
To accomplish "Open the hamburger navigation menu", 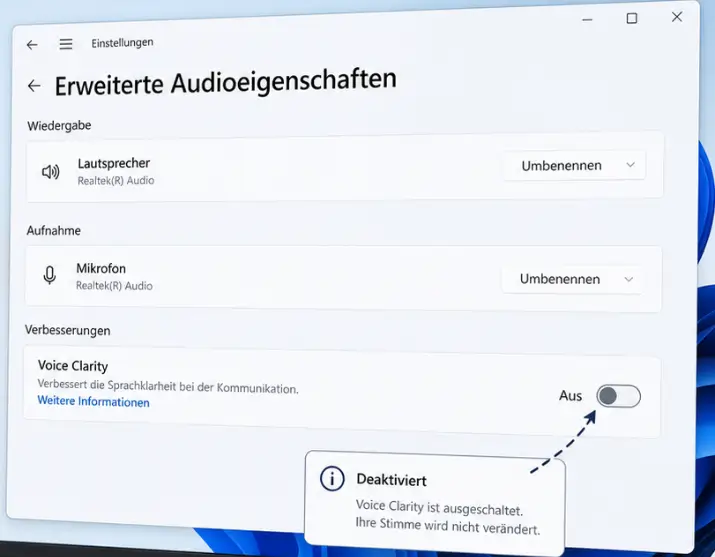I will coord(66,44).
